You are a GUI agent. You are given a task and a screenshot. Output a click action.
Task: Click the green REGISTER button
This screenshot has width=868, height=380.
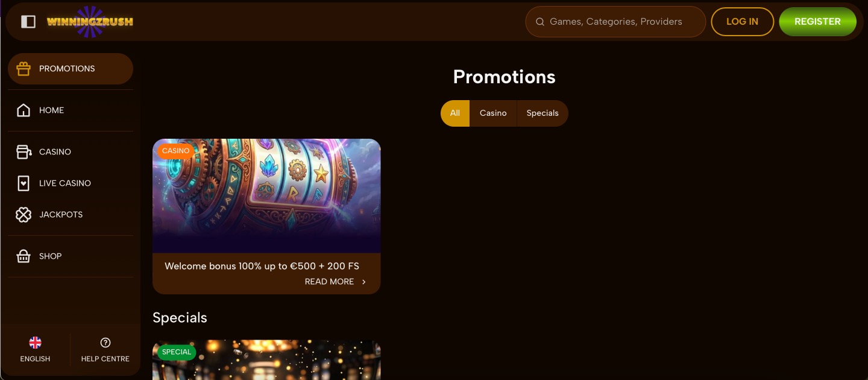(x=817, y=22)
